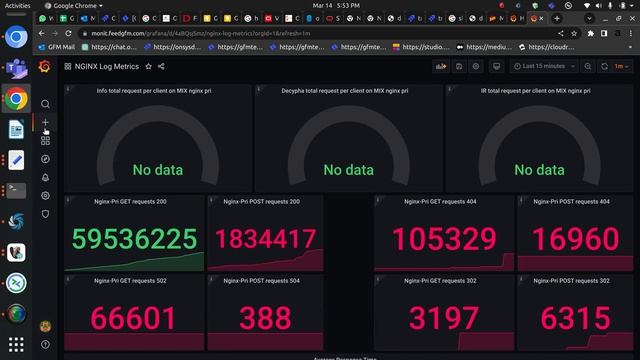Open the Grafana home logo

[x=44, y=66]
